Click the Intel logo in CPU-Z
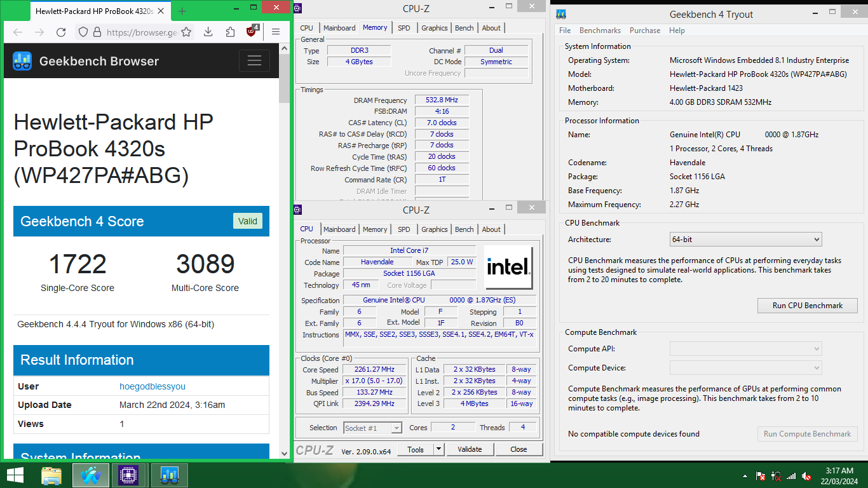868x488 pixels. click(x=508, y=268)
